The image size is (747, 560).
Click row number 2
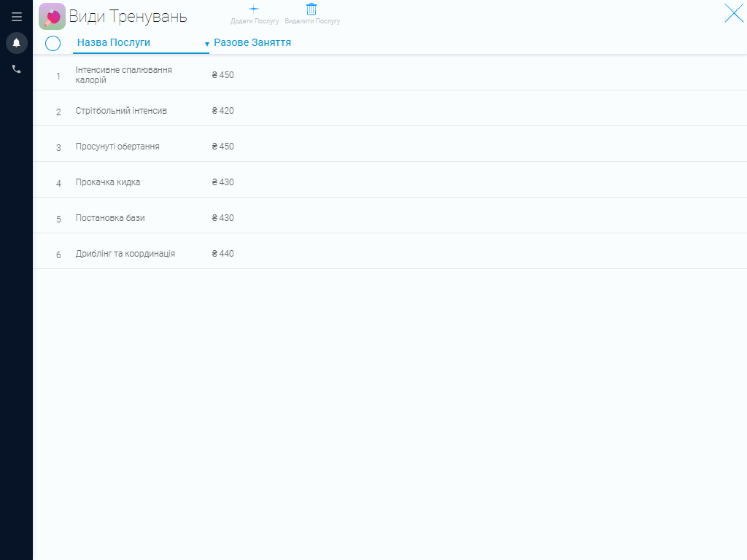coord(58,112)
